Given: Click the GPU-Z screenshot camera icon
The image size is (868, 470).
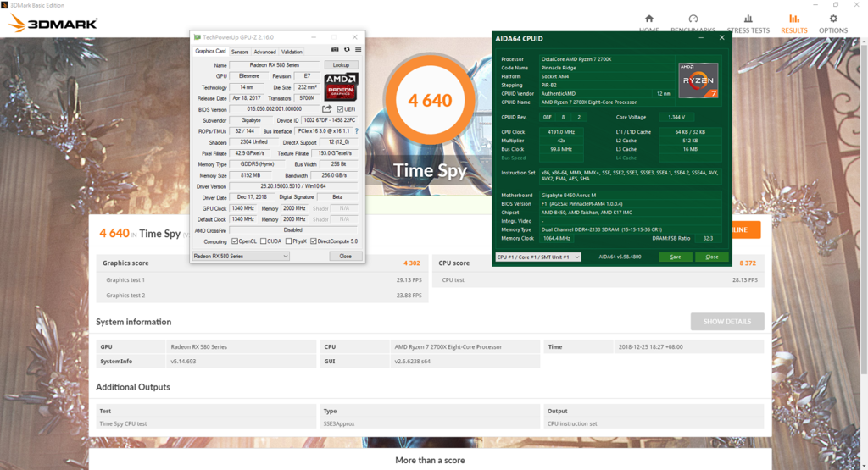Looking at the screenshot, I should coord(334,49).
